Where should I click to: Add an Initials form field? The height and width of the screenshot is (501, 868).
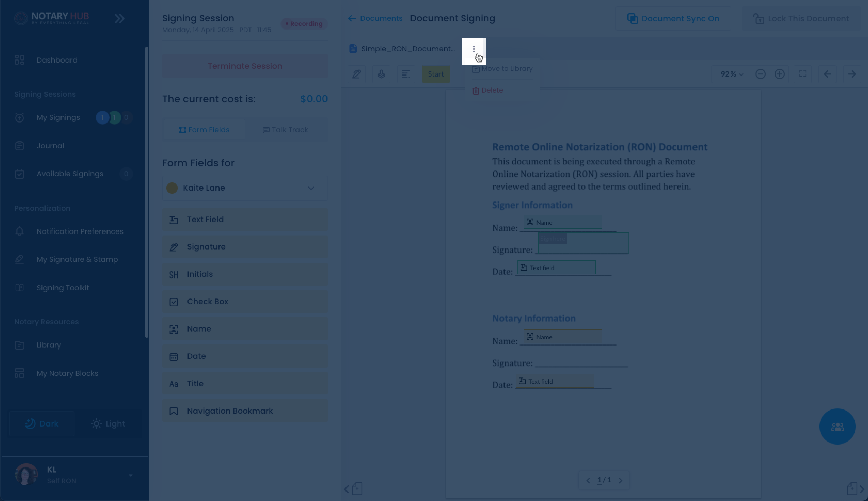coord(245,274)
